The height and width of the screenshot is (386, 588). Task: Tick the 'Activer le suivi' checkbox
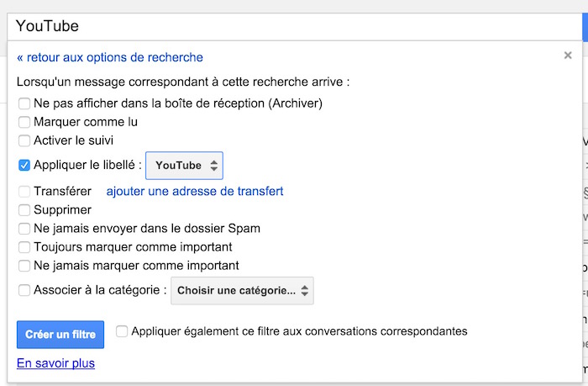coord(24,140)
